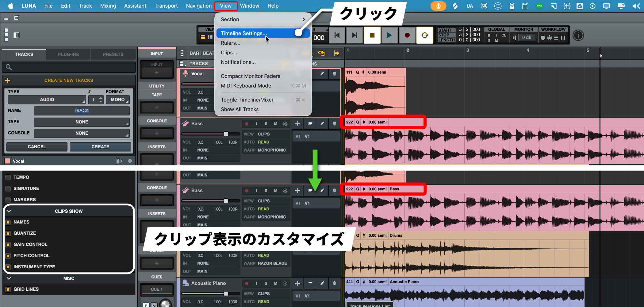Click the Play button in the transport
Viewport: 644px width, 307px height.
click(389, 35)
